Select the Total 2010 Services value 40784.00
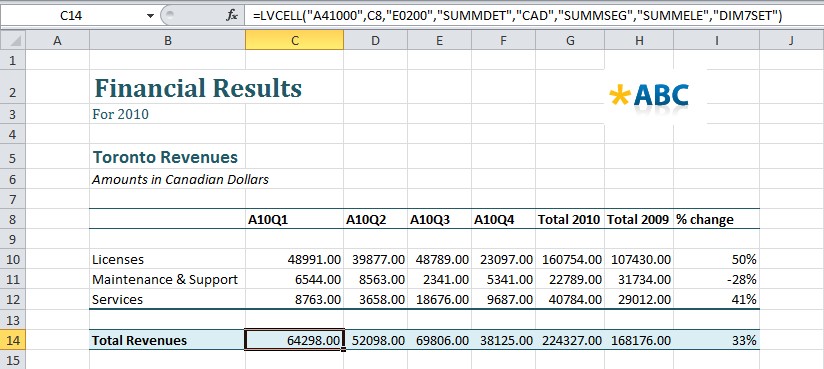Image resolution: width=824 pixels, height=369 pixels. point(570,300)
